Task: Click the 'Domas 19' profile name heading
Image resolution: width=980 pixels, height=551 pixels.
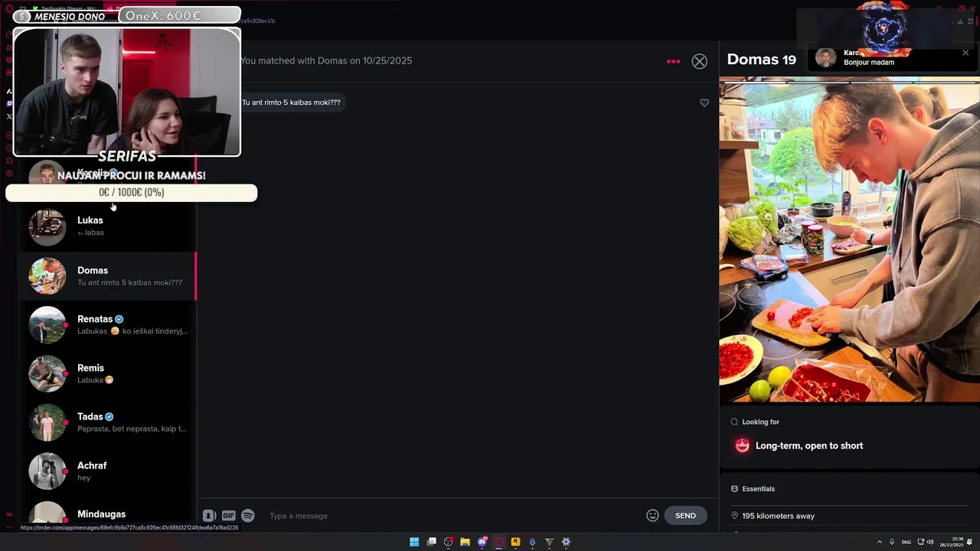Action: coord(761,60)
